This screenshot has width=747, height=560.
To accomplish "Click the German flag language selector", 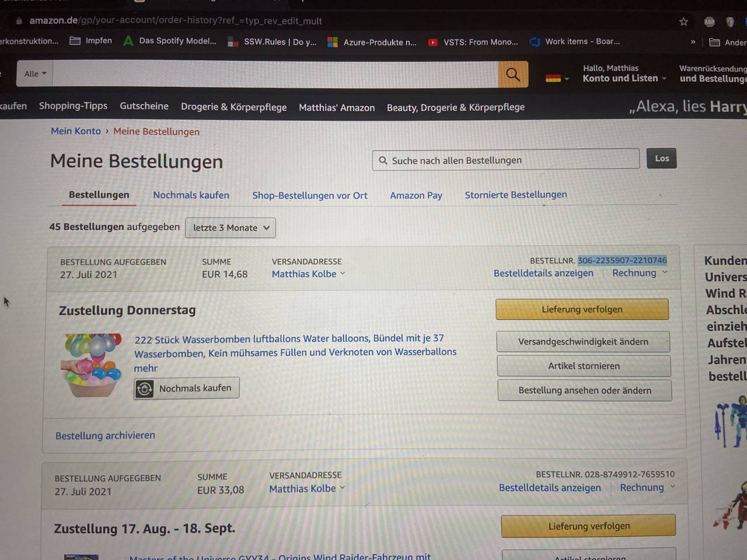I will tap(557, 78).
